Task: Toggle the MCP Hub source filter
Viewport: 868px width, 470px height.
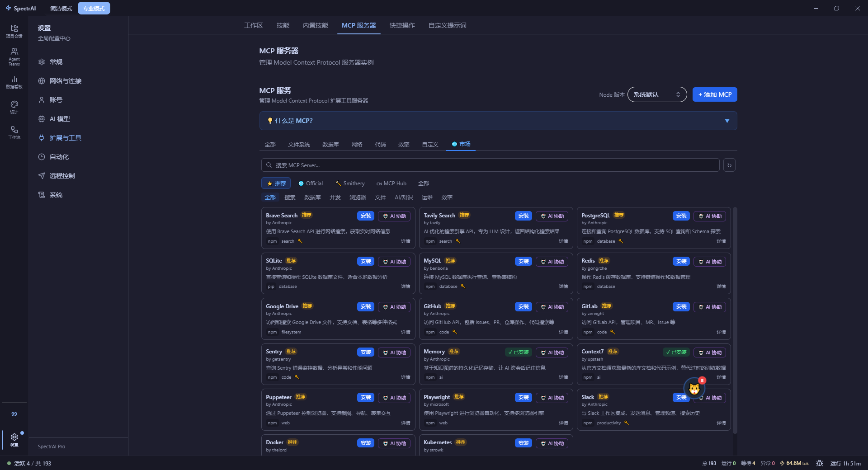Action: (392, 183)
